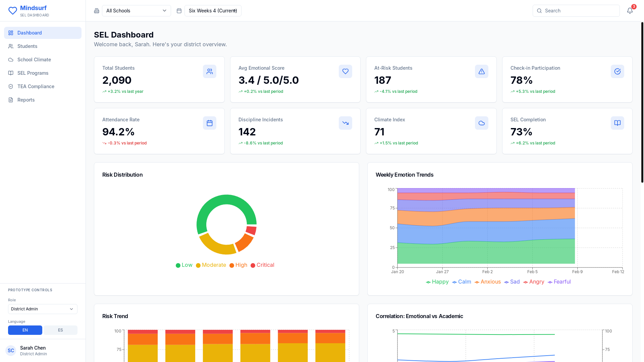Click the SEL Completion book icon
The width and height of the screenshot is (644, 362).
tap(617, 123)
